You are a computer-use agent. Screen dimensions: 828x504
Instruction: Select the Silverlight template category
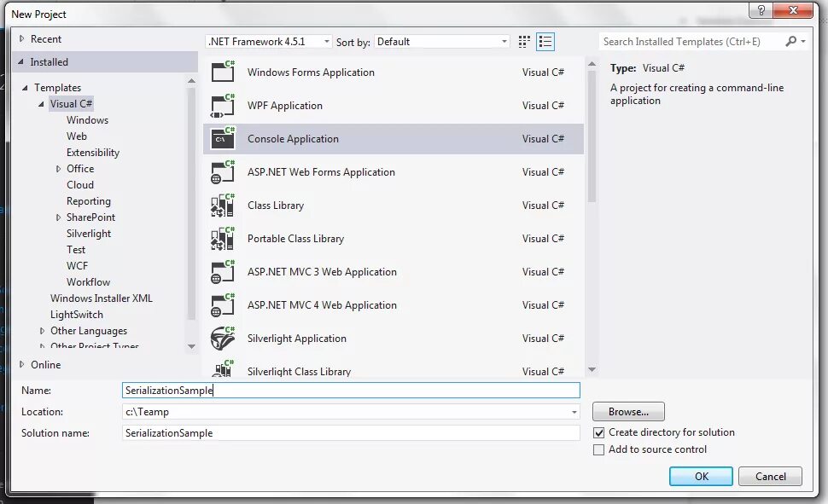point(89,234)
